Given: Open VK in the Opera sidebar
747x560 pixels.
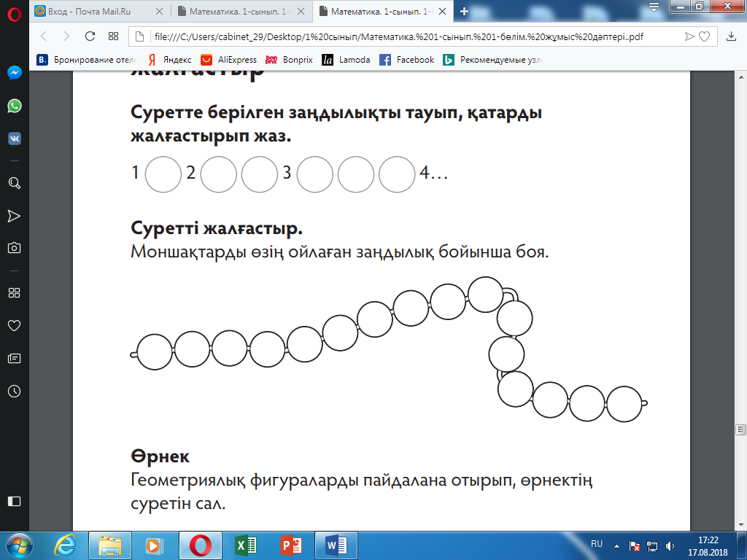Looking at the screenshot, I should [15, 139].
